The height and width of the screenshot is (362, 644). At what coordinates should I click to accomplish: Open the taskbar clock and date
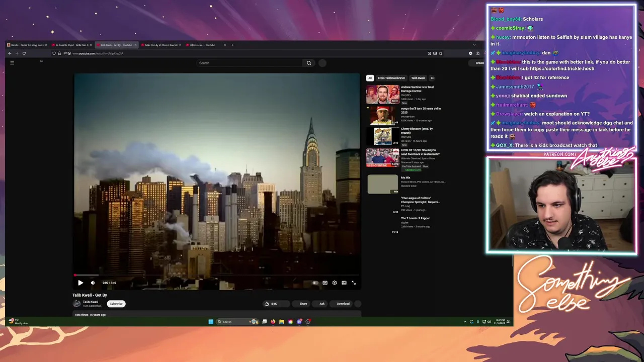[x=500, y=322]
